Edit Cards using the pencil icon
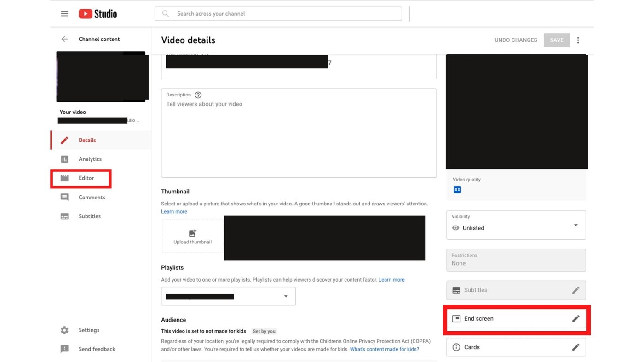 click(x=575, y=347)
